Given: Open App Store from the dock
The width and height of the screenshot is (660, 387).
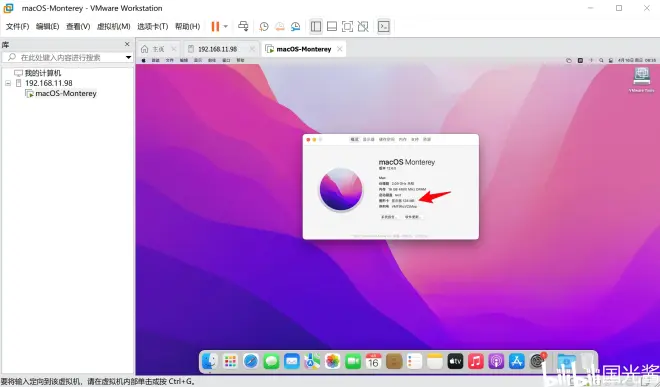Looking at the screenshot, I should pos(516,361).
